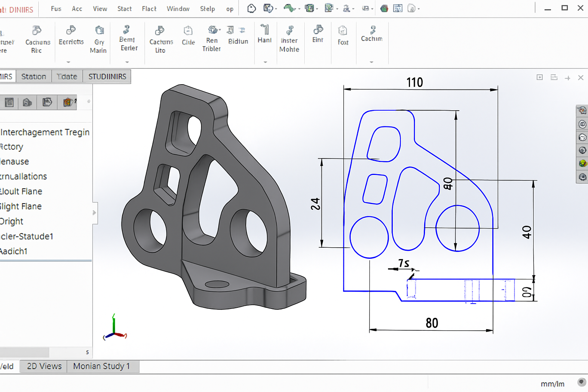Open the View menu
Viewport: 588px width, 392px height.
click(100, 9)
